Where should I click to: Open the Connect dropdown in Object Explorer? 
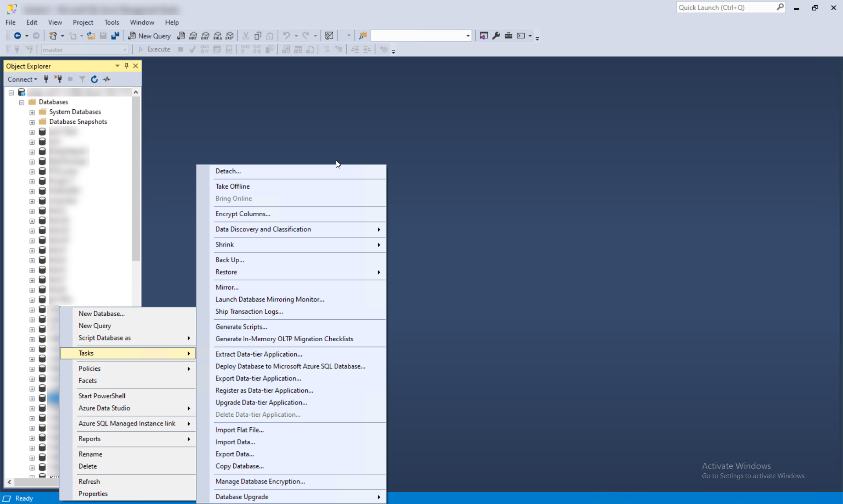point(22,79)
